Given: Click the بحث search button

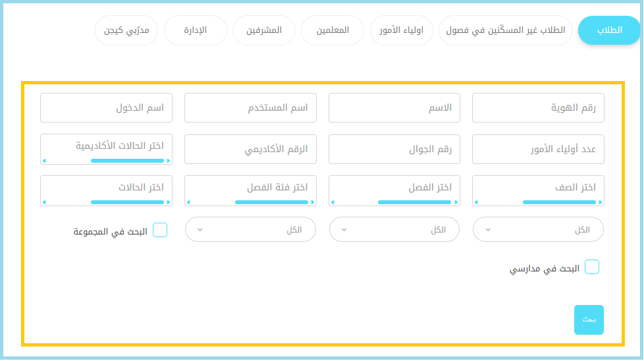Looking at the screenshot, I should tap(589, 319).
